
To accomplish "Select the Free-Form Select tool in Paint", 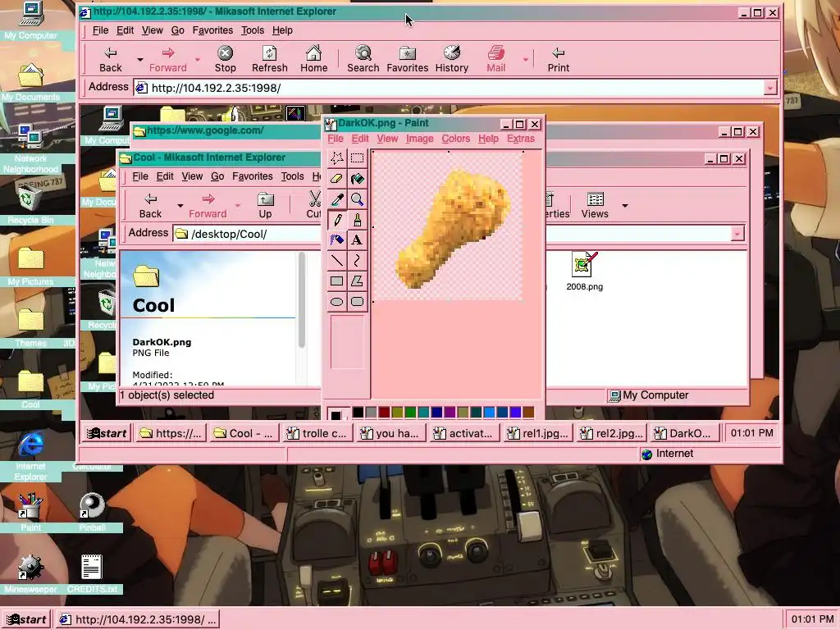I will [337, 158].
